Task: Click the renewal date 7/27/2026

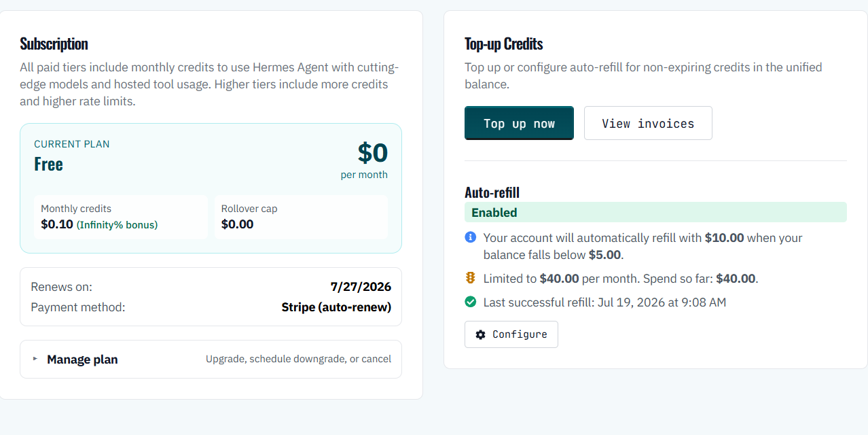Action: point(361,287)
